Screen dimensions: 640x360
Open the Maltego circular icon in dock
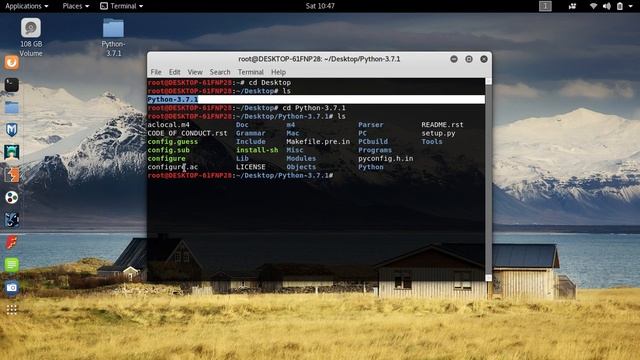pos(11,198)
